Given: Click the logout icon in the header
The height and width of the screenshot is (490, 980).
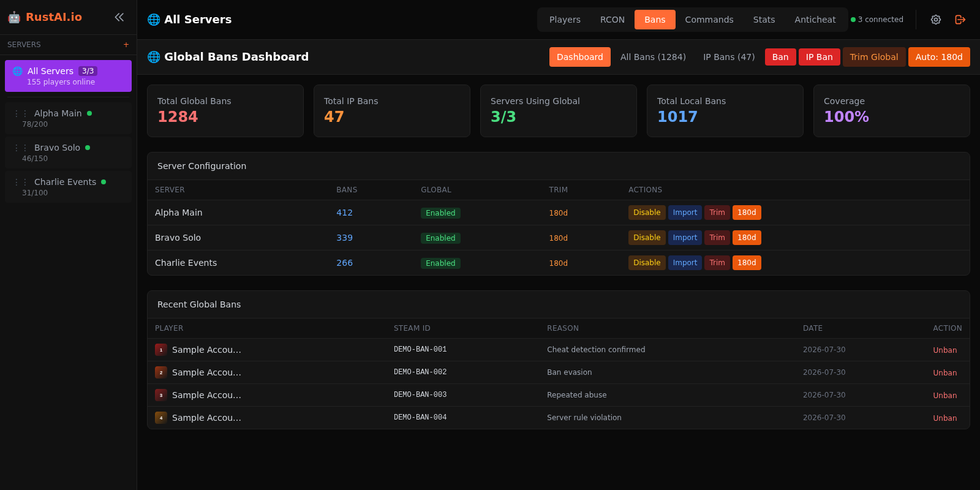Looking at the screenshot, I should [x=960, y=20].
